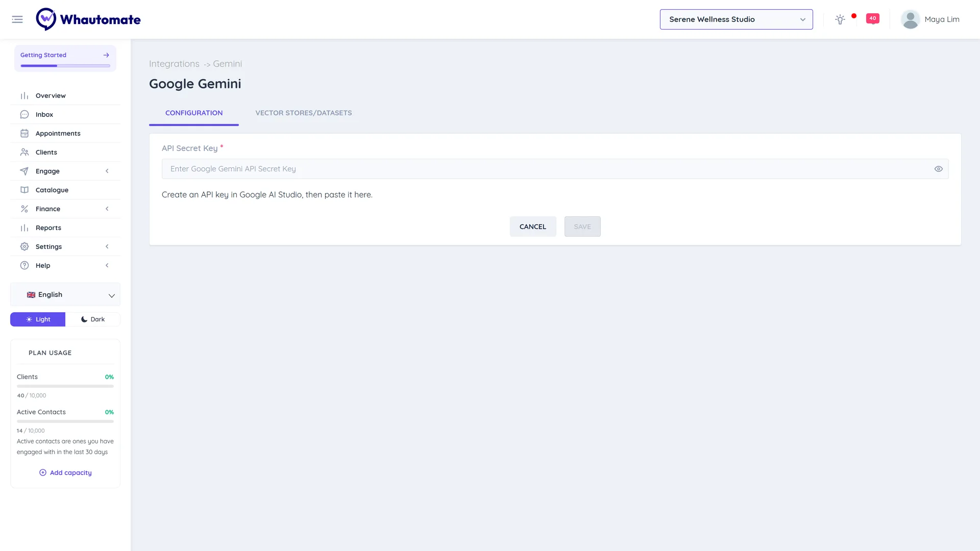980x551 pixels.
Task: Select the Configuration tab
Action: coord(194,113)
